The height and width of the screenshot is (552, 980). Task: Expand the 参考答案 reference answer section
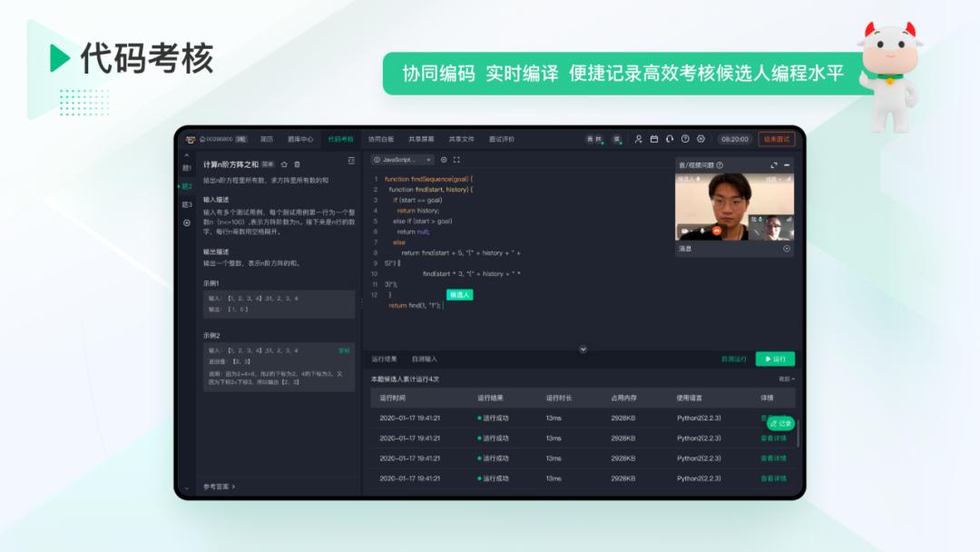(x=219, y=487)
